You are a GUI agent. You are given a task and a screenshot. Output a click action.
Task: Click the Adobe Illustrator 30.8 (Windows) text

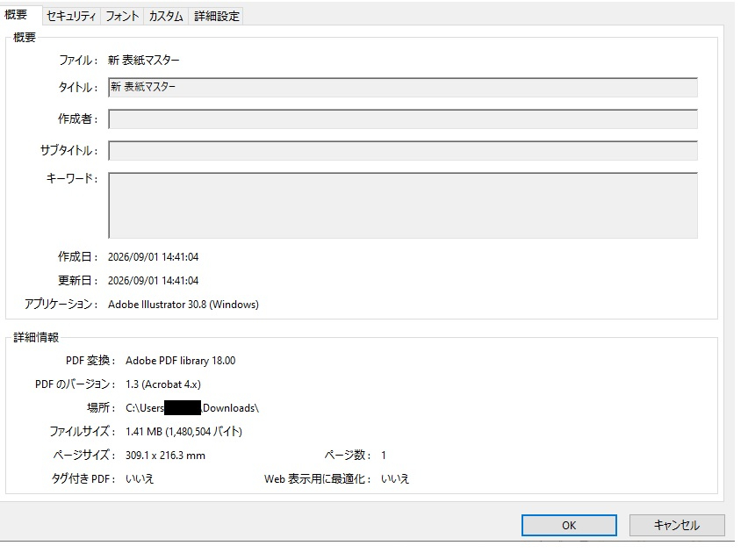coord(183,305)
